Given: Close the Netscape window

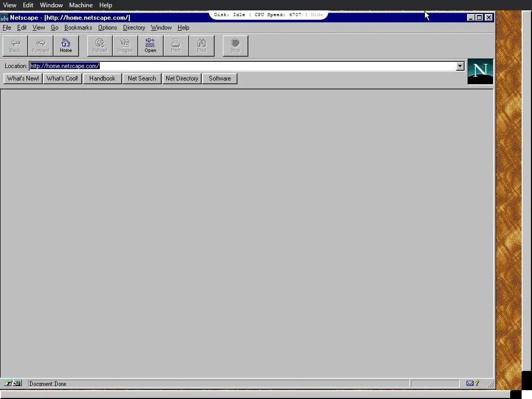Looking at the screenshot, I should (488, 18).
